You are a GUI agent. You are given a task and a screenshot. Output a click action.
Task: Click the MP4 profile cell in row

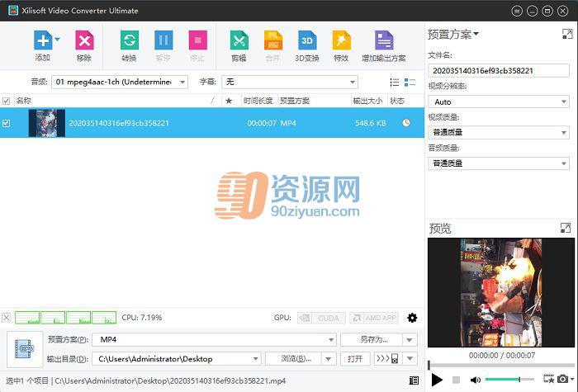click(288, 123)
